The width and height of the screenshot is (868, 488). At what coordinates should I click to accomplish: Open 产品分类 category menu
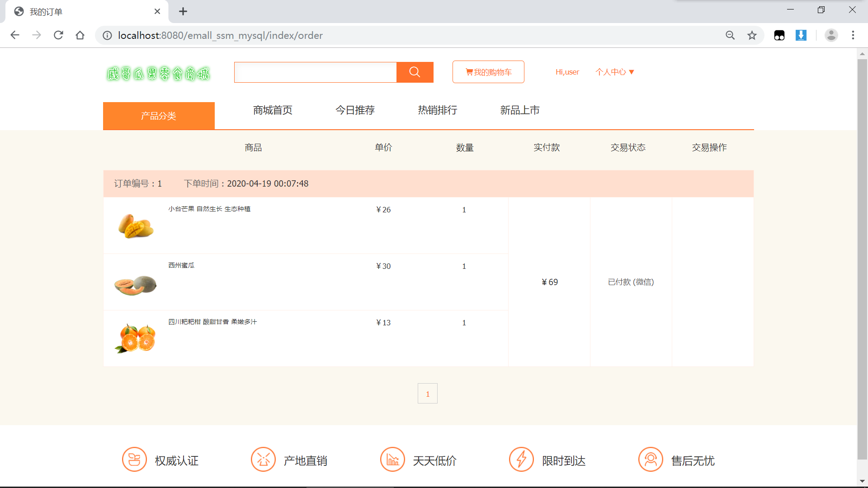point(159,116)
